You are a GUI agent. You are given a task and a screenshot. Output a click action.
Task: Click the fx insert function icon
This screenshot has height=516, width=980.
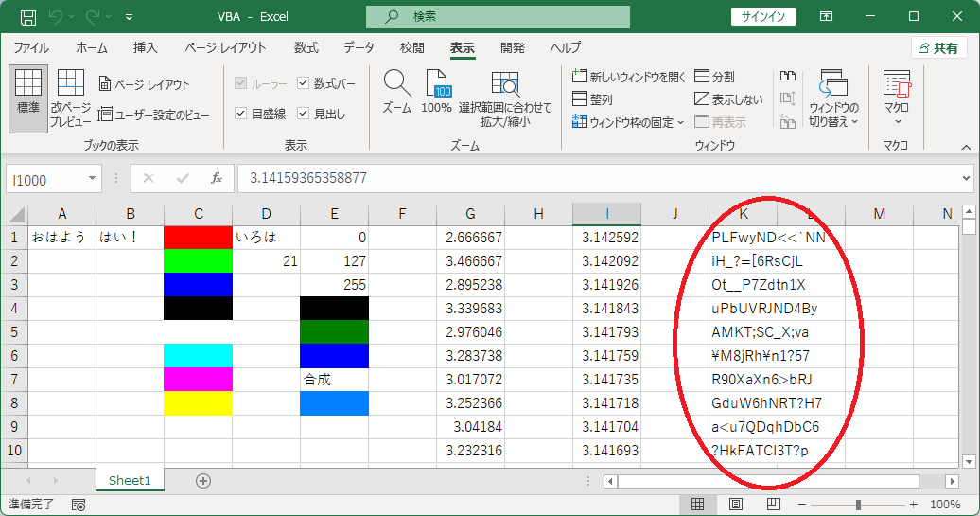[x=217, y=179]
